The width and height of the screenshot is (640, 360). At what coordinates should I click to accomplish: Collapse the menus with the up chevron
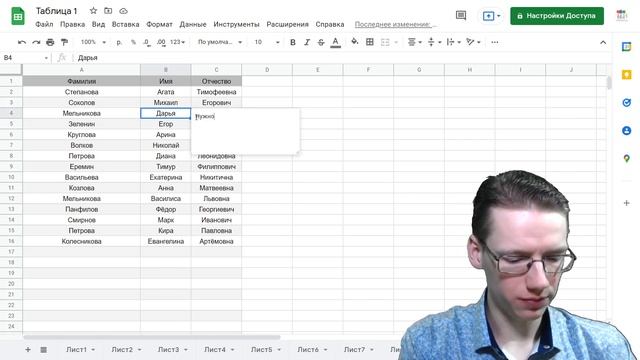603,42
